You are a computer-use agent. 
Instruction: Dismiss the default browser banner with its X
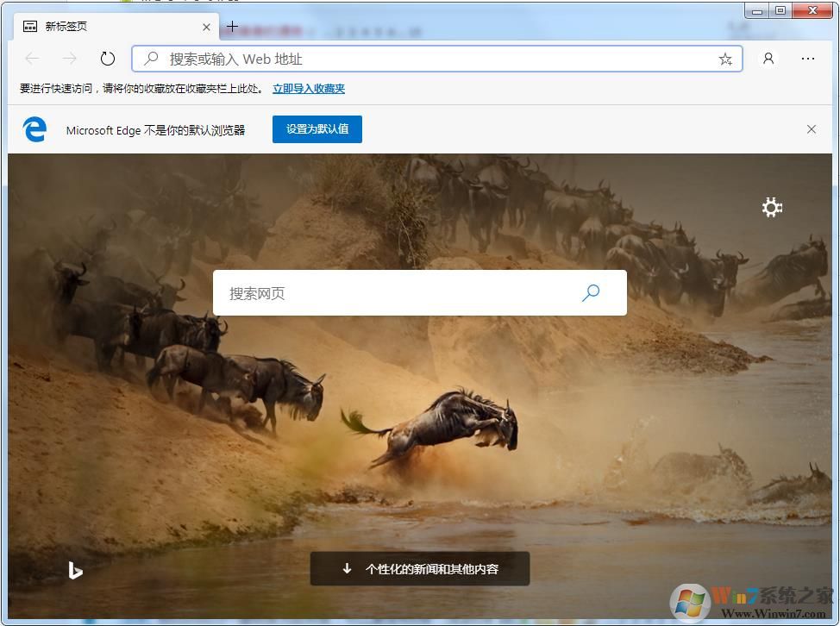(x=811, y=129)
